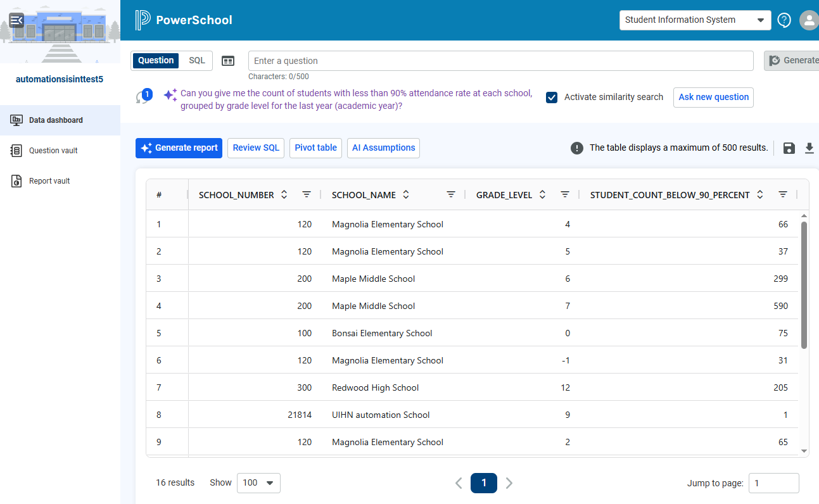Uncheck Activate similarity search

(x=552, y=98)
